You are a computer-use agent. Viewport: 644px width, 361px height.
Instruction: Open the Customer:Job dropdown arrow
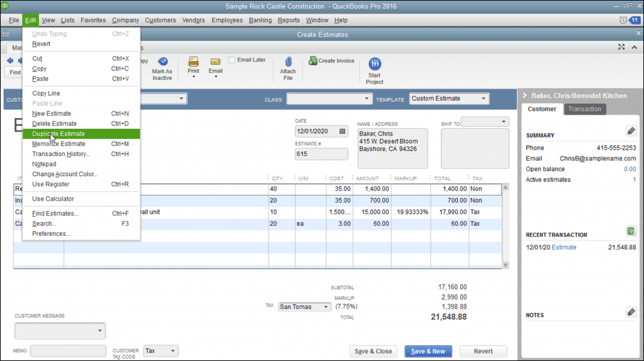[x=181, y=99]
